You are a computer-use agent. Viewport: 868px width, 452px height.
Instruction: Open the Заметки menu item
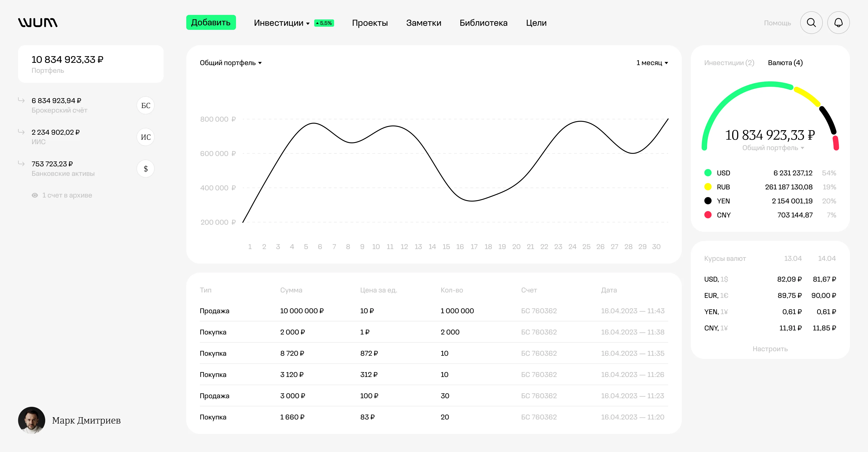click(x=424, y=23)
